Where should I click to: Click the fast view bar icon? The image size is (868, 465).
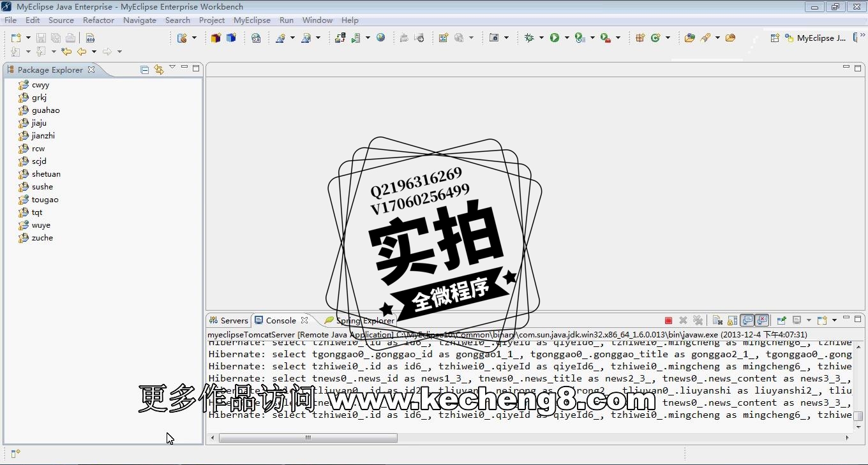coord(15,454)
